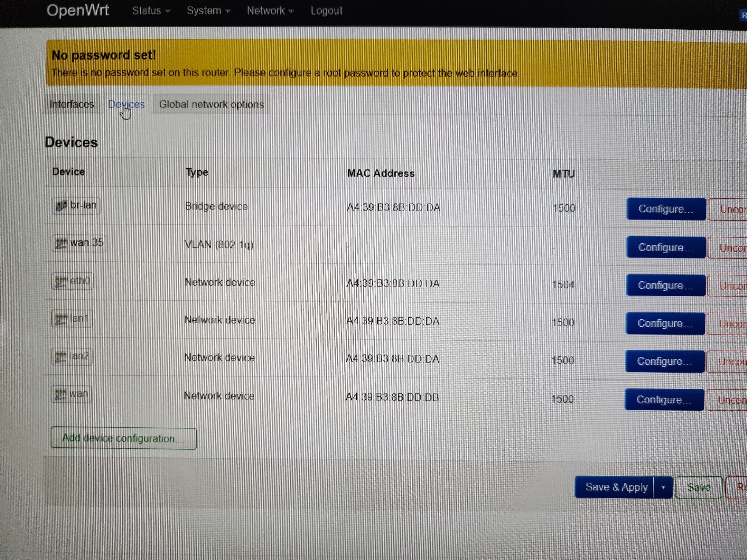Image resolution: width=747 pixels, height=560 pixels.
Task: Unconfigure the wan.35 device
Action: [x=727, y=248]
